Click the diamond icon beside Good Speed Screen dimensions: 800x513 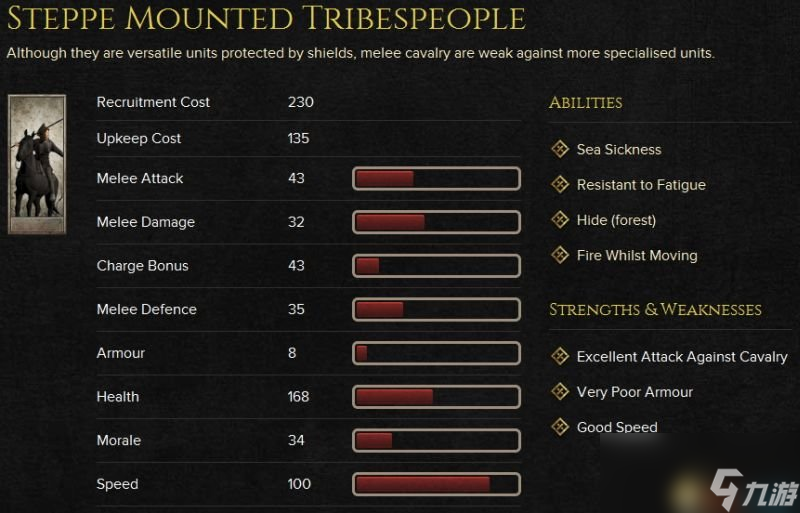(x=560, y=426)
